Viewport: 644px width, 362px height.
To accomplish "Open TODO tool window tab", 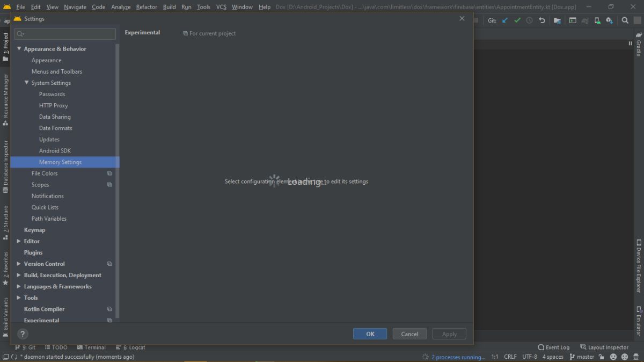I will pyautogui.click(x=56, y=347).
